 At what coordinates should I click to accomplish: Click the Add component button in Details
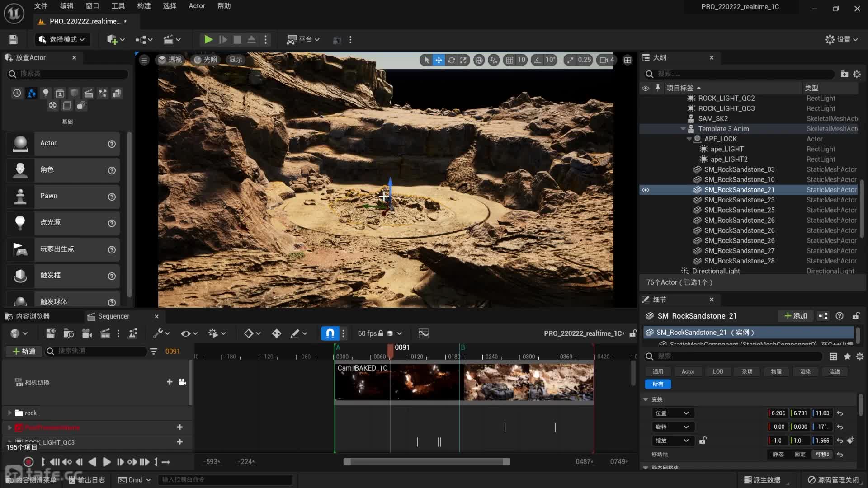point(796,316)
